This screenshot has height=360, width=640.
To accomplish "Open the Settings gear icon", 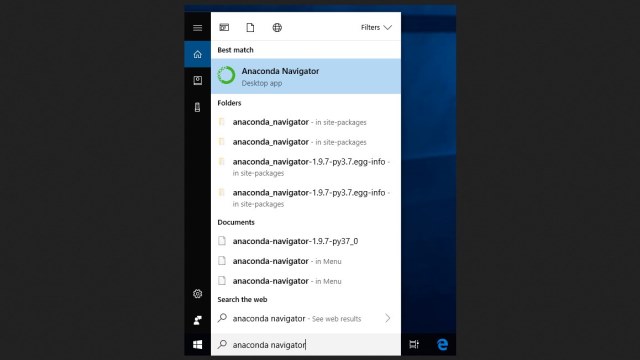I will 198,293.
